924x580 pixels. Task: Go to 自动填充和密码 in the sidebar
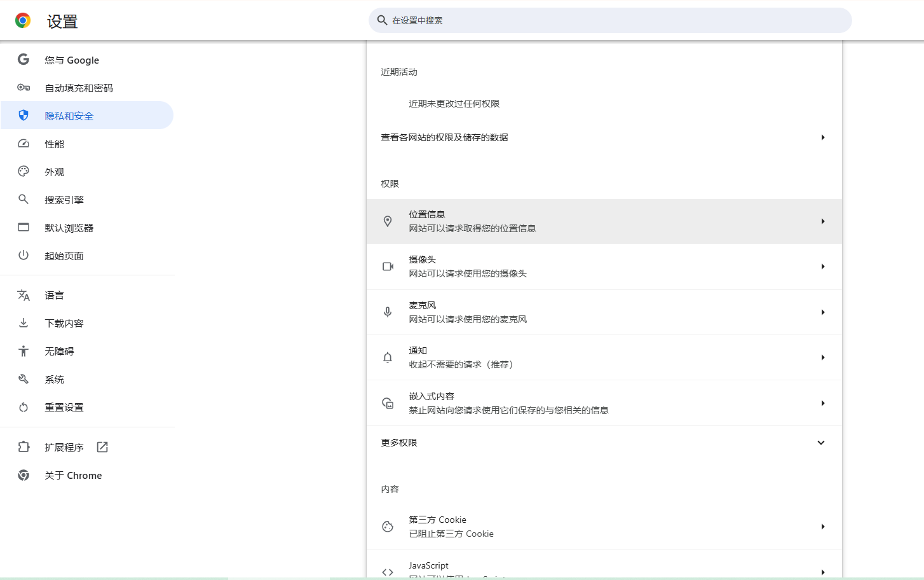tap(87, 88)
